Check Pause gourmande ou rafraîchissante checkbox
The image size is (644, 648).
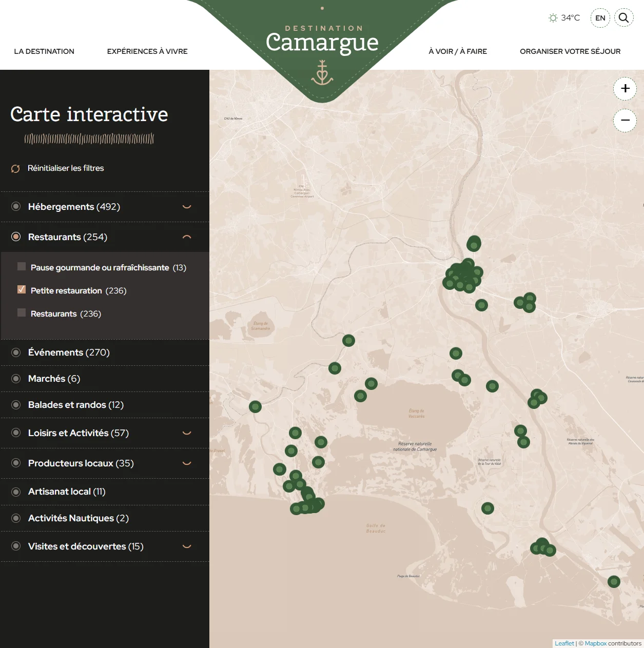coord(22,266)
